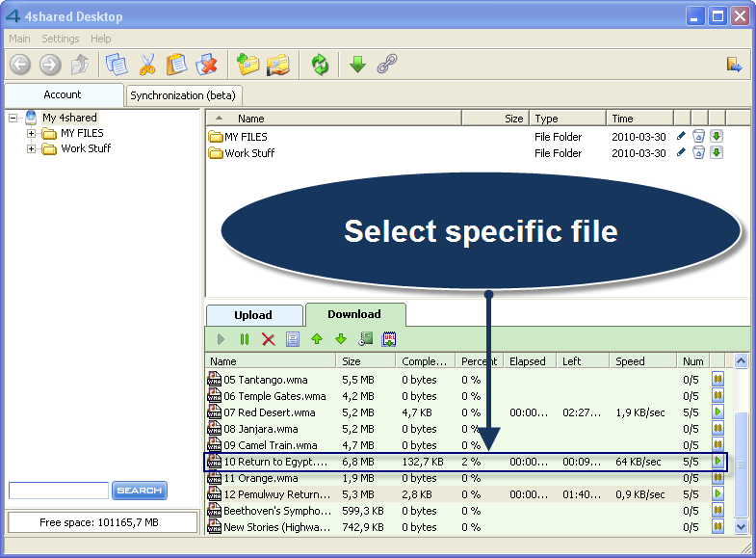
Task: Download MY FILES folder via green arrow
Action: click(717, 136)
